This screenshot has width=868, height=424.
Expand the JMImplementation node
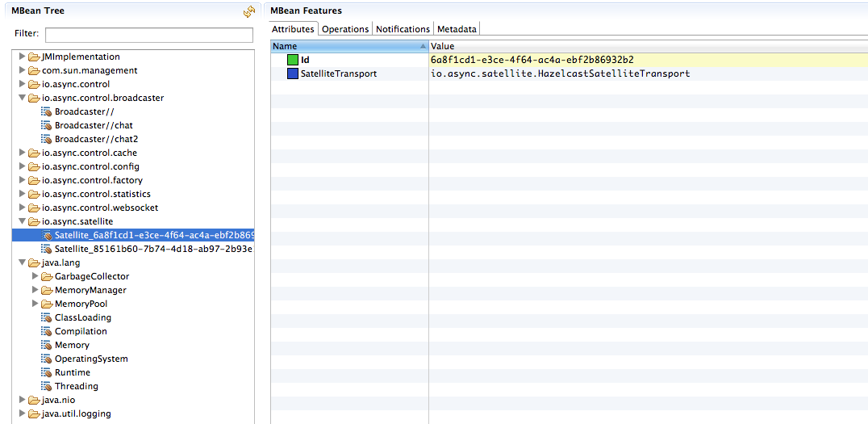pos(22,57)
